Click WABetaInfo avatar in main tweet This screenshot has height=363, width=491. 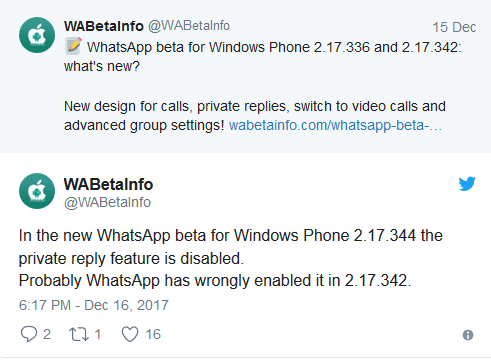[37, 191]
